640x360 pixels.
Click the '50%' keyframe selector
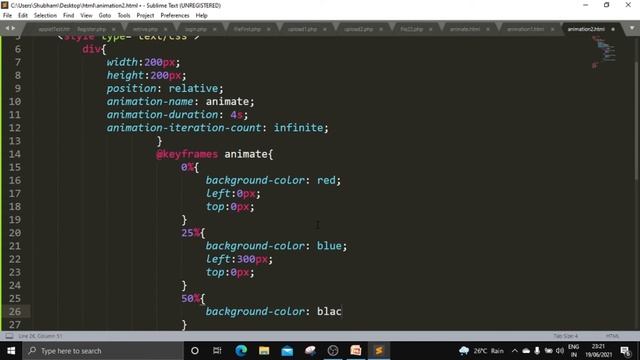(x=191, y=298)
